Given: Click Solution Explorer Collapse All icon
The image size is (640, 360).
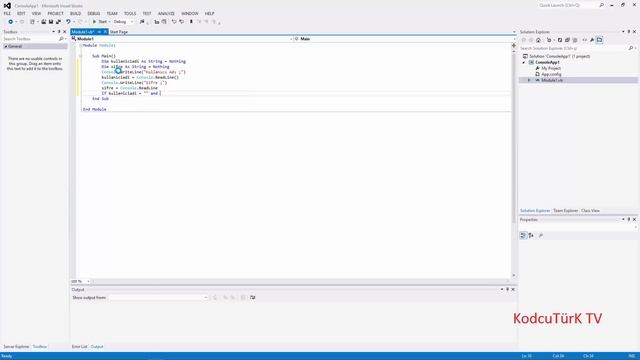Looking at the screenshot, I should (567, 40).
